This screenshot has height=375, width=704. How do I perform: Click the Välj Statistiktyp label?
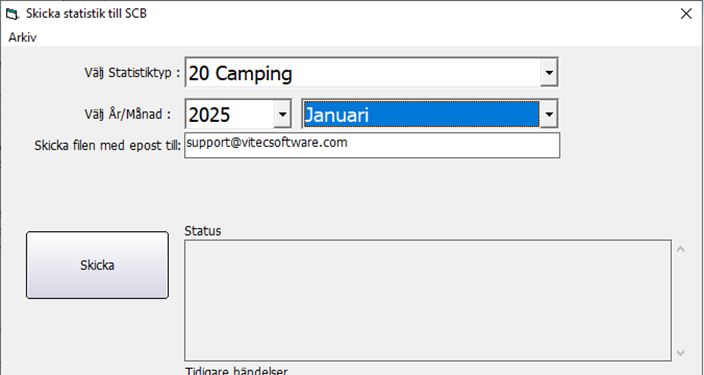(x=132, y=73)
